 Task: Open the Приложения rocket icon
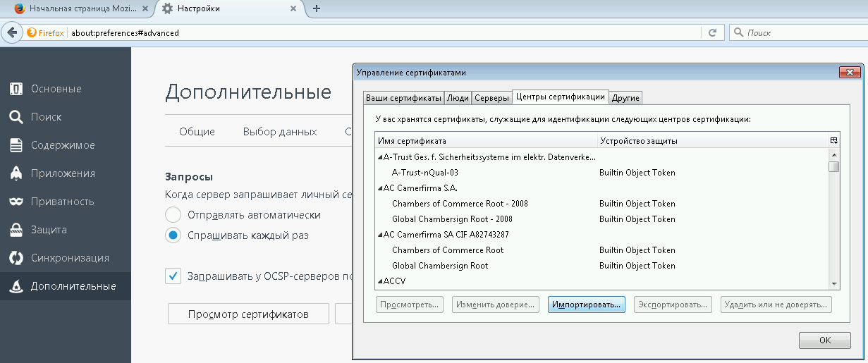coord(16,173)
